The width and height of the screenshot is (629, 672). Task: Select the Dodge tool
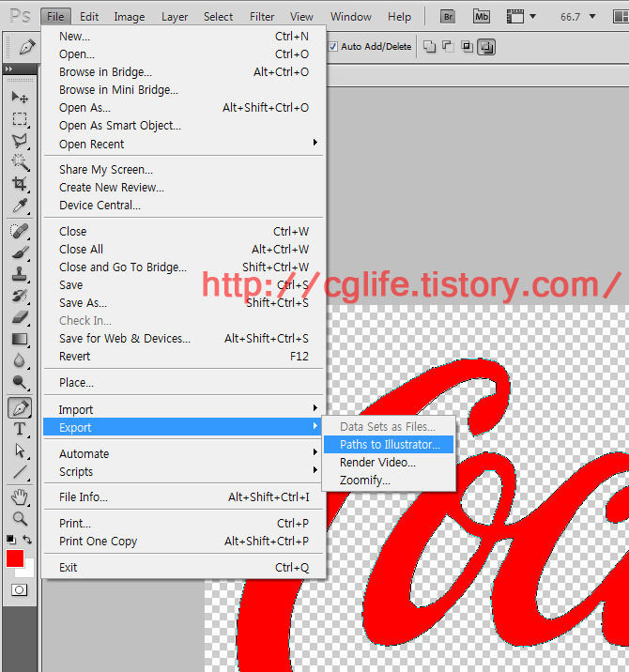tap(20, 382)
